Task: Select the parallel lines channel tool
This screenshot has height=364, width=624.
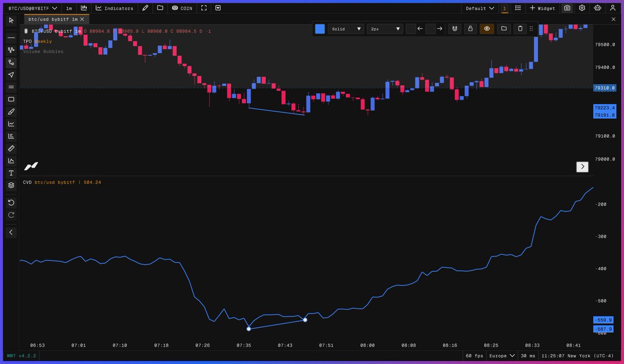Action: (x=11, y=87)
